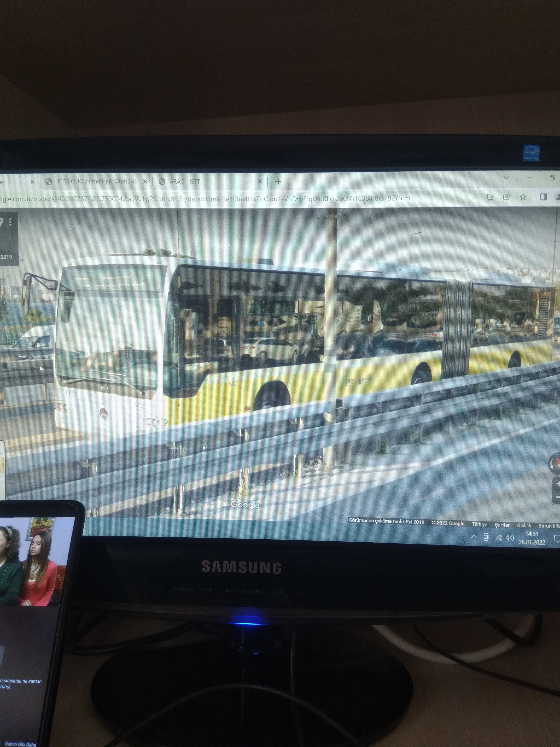Click the Meet Now camera tray icon

[486, 537]
